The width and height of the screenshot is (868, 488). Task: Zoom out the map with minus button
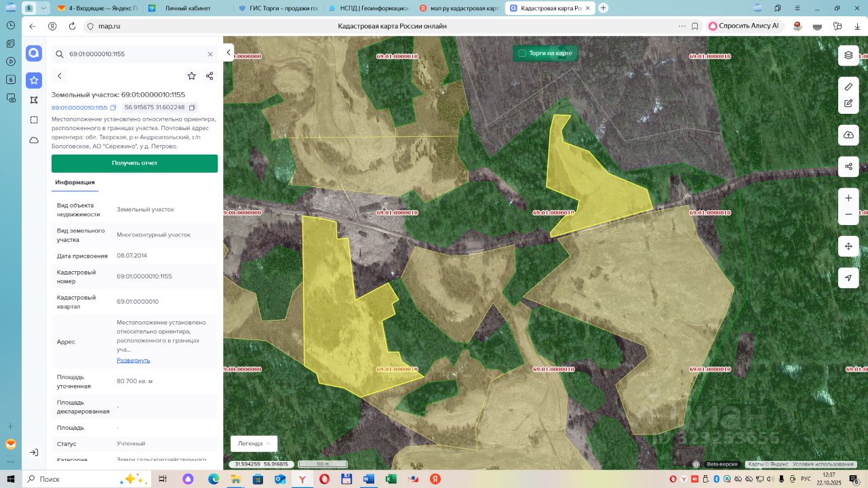coord(848,214)
